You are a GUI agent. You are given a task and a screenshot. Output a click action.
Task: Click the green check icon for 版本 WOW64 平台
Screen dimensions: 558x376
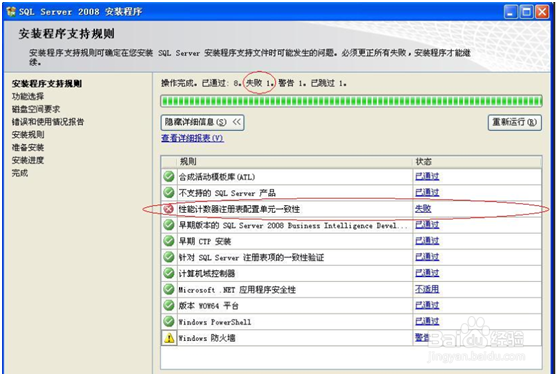click(x=169, y=305)
